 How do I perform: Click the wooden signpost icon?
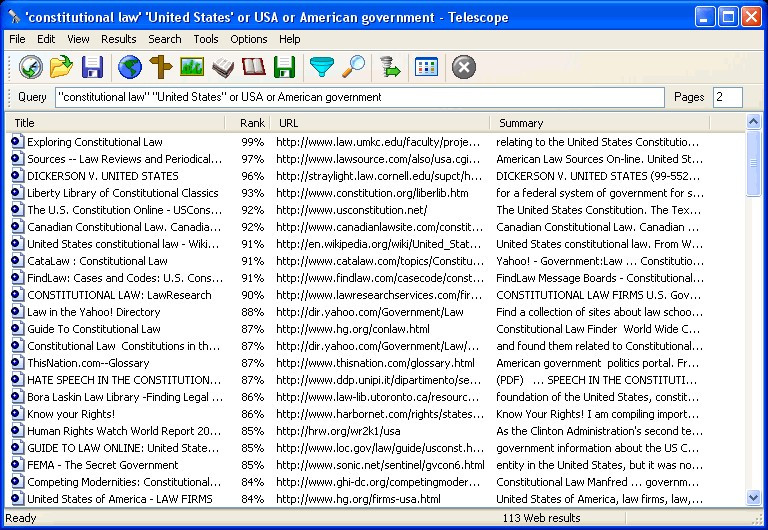click(x=161, y=67)
